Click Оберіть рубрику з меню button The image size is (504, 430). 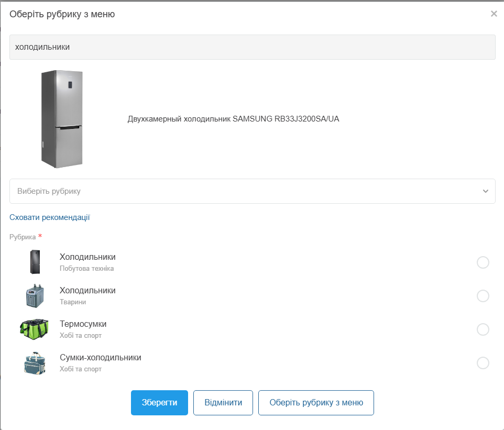316,403
